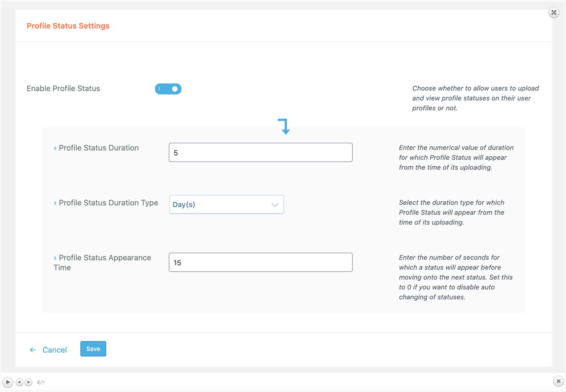The image size is (566, 392).
Task: Click the slideshow play button
Action: pyautogui.click(x=8, y=382)
